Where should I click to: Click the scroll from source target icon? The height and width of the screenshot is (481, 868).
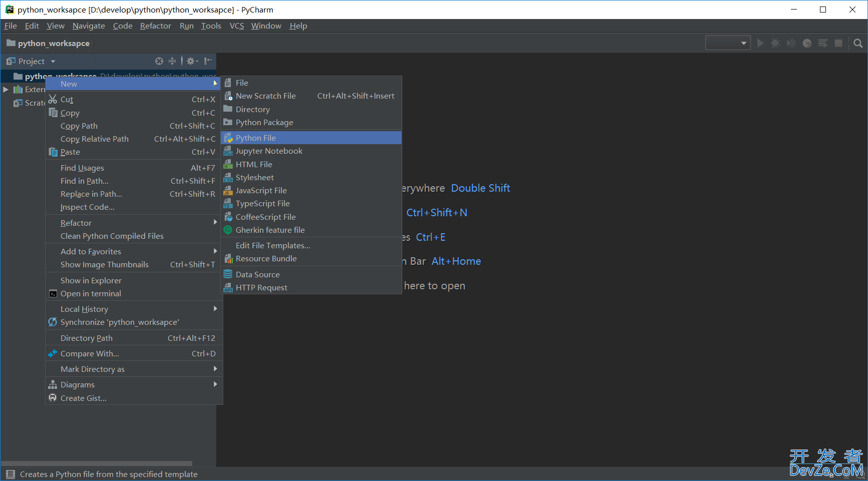(159, 61)
